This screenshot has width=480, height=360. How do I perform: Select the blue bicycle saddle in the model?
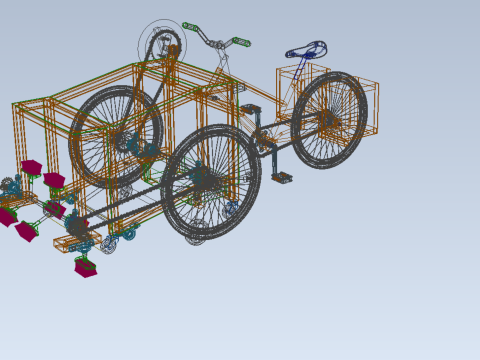pyautogui.click(x=306, y=50)
